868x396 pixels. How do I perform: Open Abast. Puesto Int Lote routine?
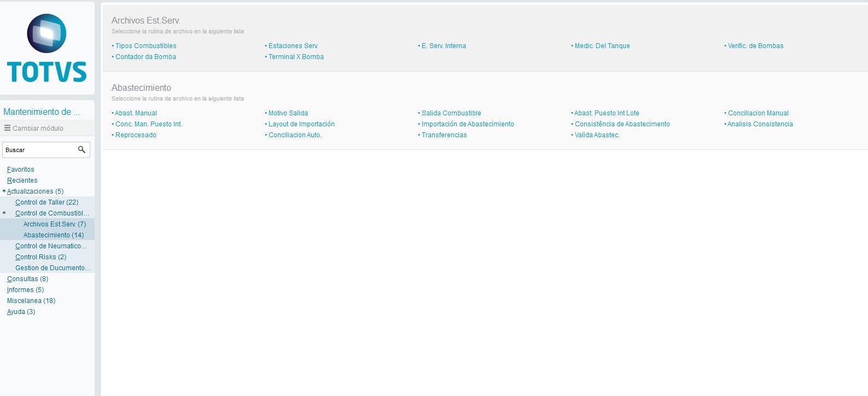pyautogui.click(x=607, y=113)
